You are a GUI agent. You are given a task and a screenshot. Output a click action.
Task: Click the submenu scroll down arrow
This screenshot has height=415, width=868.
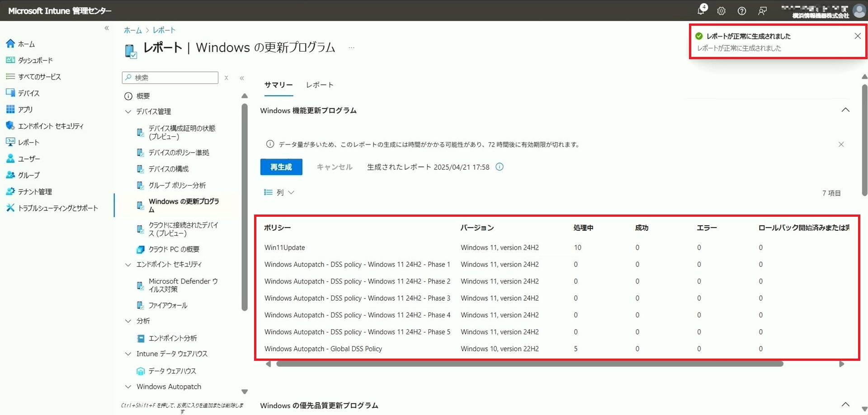[245, 392]
